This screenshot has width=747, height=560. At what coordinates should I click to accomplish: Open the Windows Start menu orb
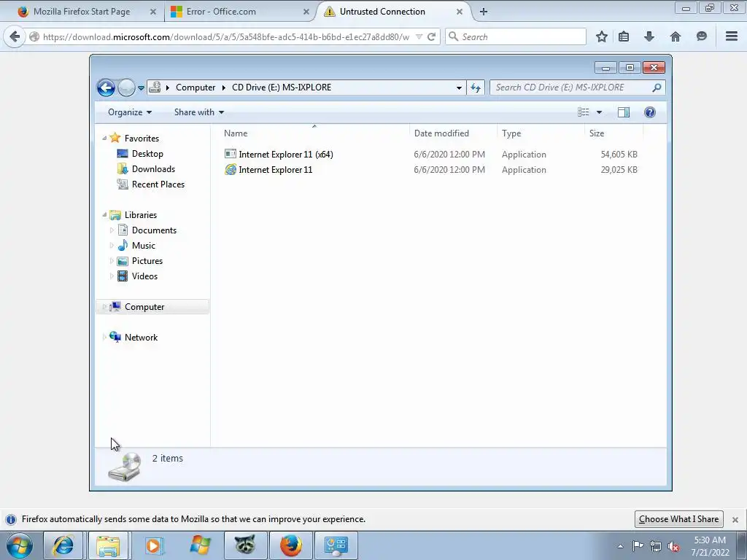[x=20, y=545]
